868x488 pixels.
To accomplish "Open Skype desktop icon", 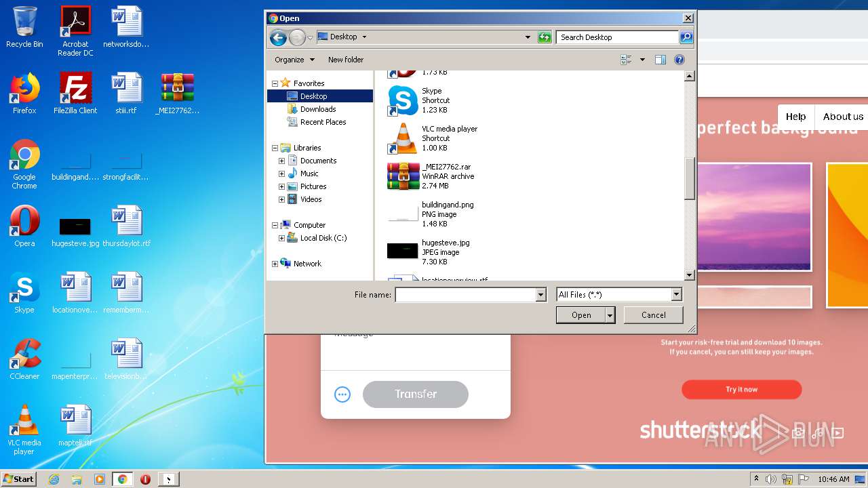I will click(24, 293).
